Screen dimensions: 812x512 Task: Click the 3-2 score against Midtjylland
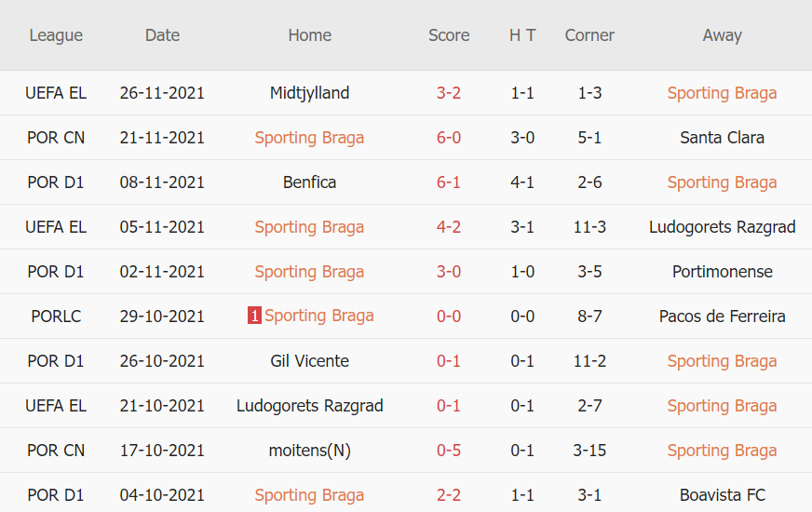tap(449, 93)
